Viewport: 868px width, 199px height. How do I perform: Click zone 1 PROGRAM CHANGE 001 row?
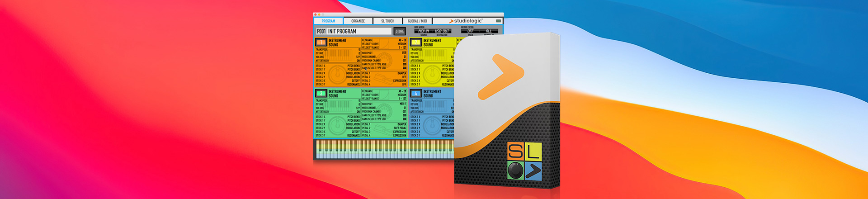[x=384, y=61]
